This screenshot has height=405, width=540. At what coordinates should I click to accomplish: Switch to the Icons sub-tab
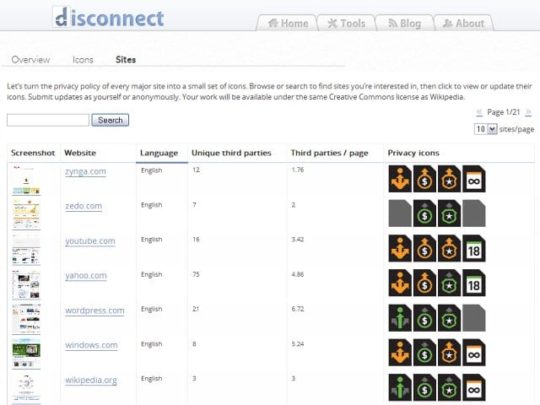83,60
